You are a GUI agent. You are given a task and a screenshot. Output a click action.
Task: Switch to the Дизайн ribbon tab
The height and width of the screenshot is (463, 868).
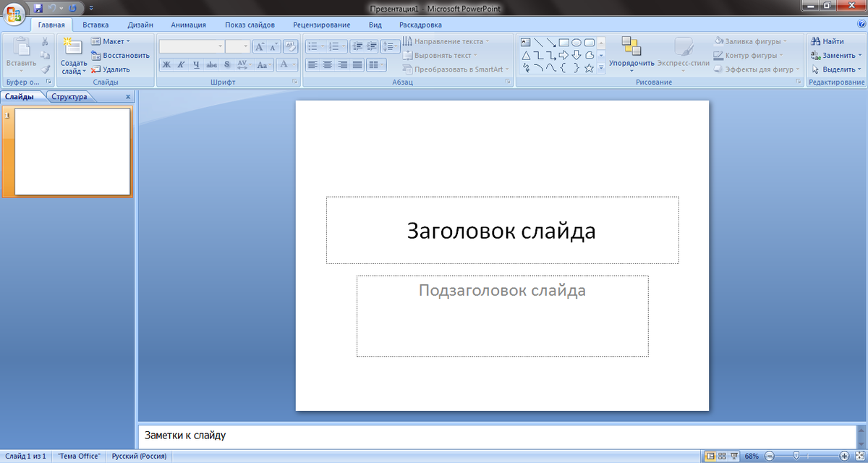point(140,24)
